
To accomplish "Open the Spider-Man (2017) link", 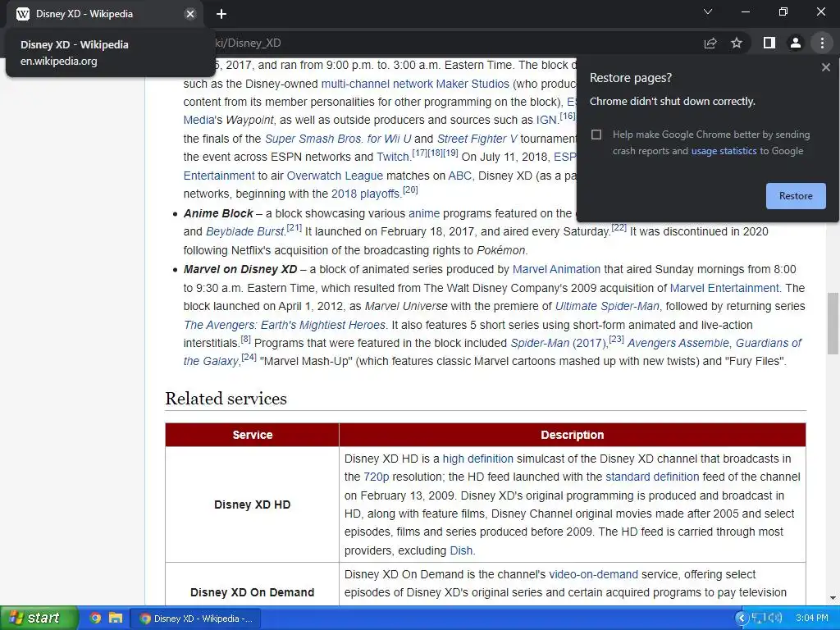I will (558, 344).
